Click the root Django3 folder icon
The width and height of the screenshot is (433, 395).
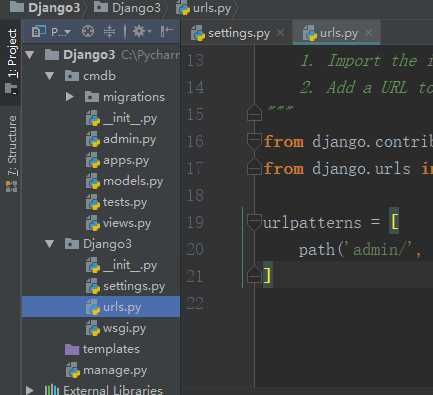pos(52,55)
